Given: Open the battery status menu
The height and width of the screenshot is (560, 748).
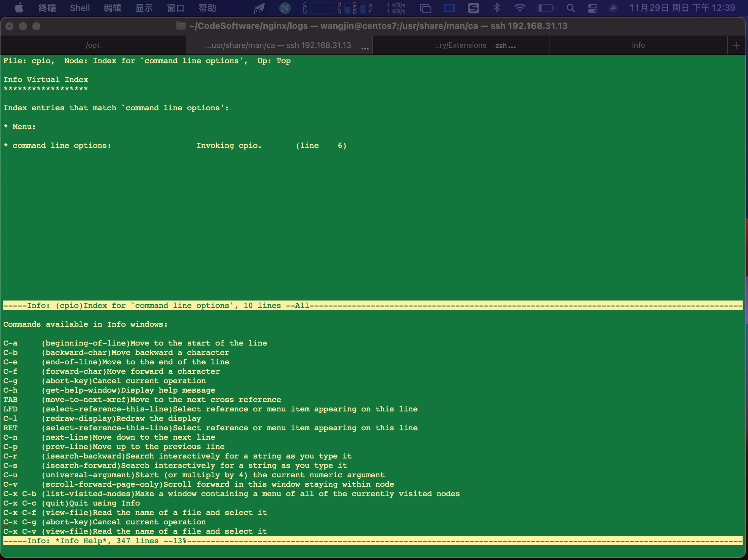Looking at the screenshot, I should [x=546, y=8].
